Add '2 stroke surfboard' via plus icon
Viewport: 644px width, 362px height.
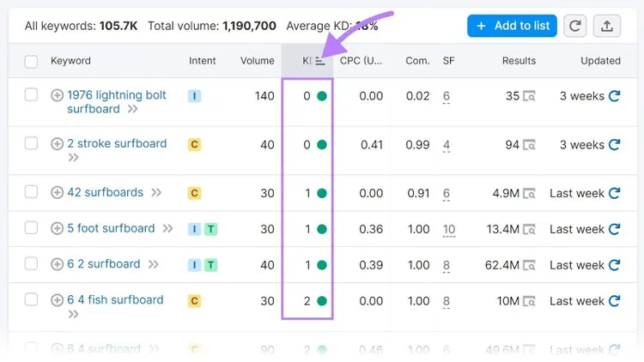57,143
